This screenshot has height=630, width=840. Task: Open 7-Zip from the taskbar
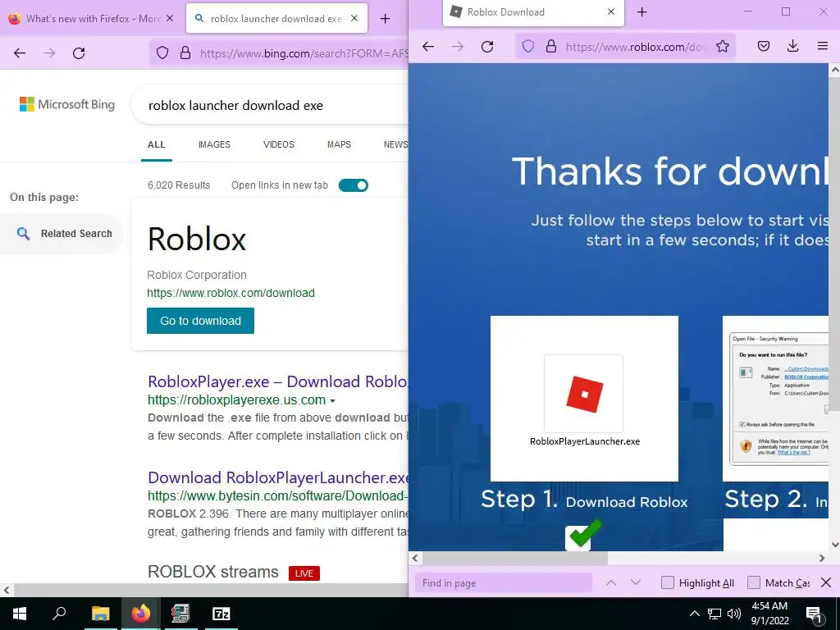click(x=221, y=614)
